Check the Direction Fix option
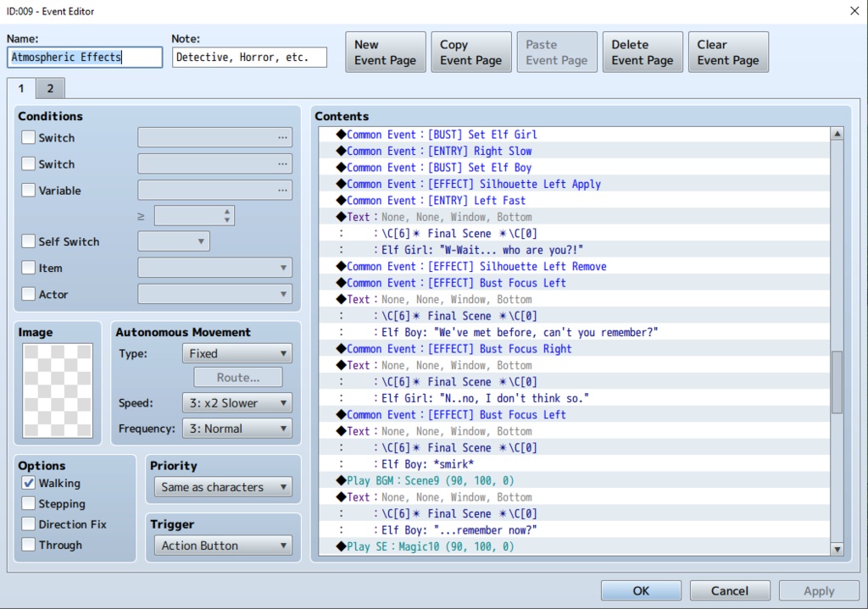Viewport: 868px width, 609px height. pyautogui.click(x=28, y=523)
